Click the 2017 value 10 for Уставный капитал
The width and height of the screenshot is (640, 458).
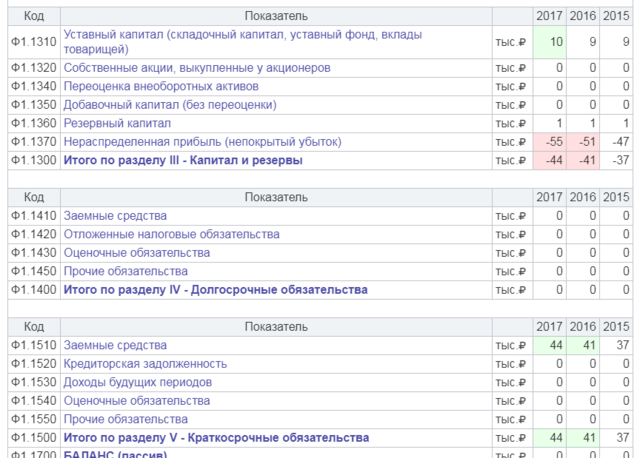(549, 42)
